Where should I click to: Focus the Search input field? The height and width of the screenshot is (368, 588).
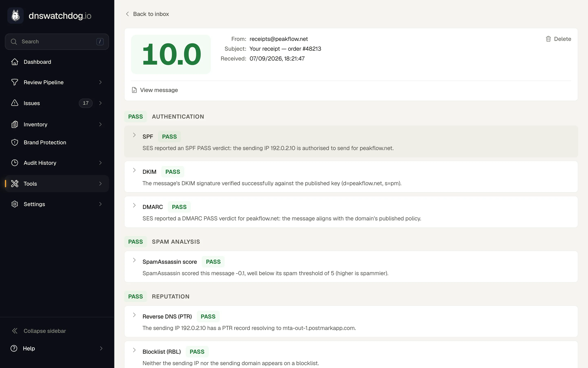tap(57, 42)
